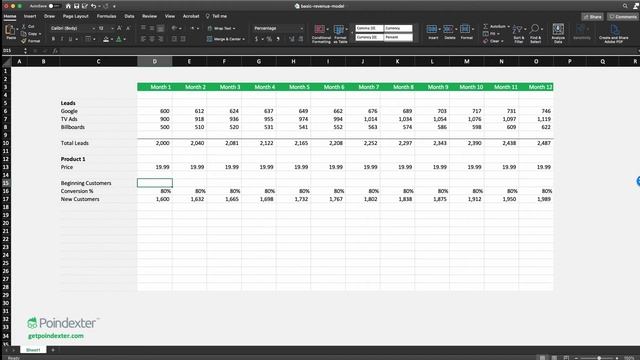The width and height of the screenshot is (640, 360).
Task: Apply the comma style button
Action: click(278, 39)
